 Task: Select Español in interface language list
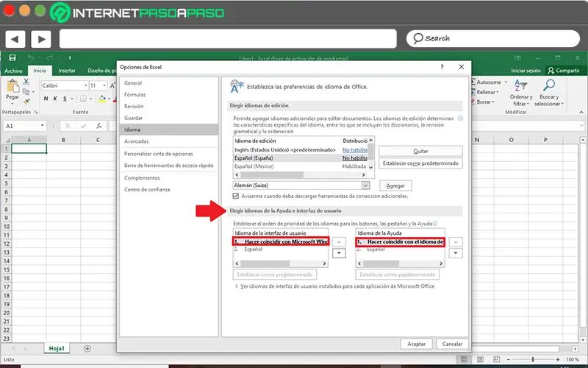(281, 250)
